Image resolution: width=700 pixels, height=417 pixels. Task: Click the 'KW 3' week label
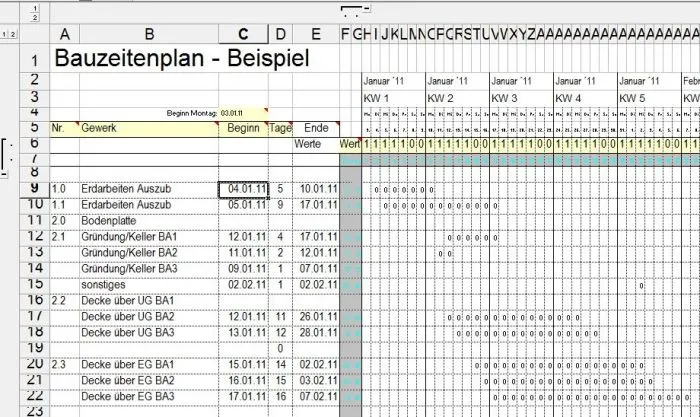pos(504,98)
